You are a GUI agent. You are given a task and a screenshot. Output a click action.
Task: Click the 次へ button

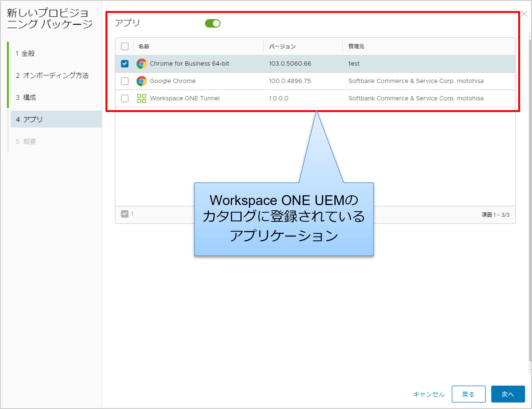click(x=508, y=394)
